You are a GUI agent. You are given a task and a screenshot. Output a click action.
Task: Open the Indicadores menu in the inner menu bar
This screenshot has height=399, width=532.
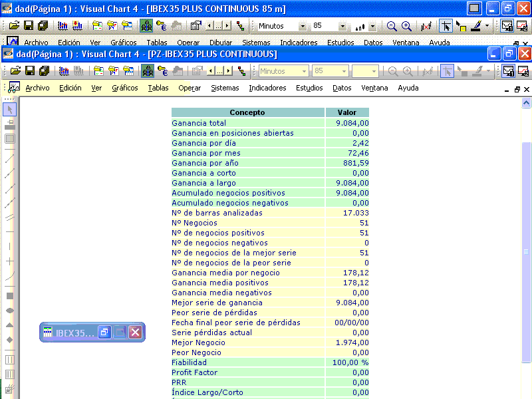267,88
